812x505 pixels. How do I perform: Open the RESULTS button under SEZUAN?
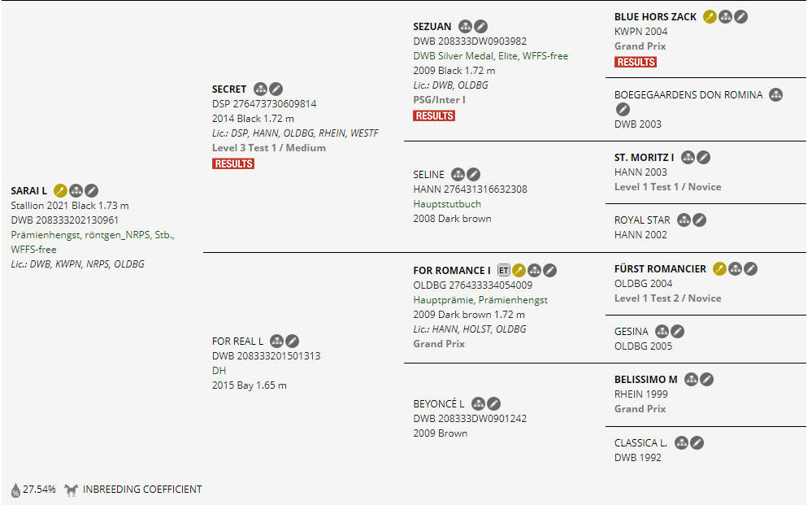tap(434, 115)
